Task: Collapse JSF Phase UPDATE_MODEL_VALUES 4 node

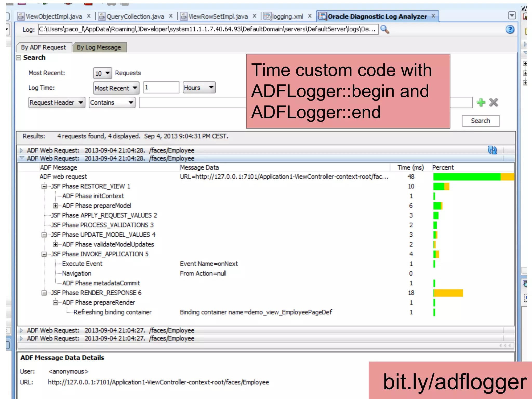Action: [x=44, y=235]
